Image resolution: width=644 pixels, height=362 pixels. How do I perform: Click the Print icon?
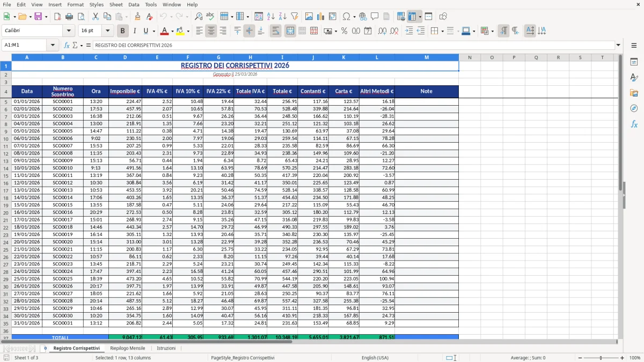69,17
